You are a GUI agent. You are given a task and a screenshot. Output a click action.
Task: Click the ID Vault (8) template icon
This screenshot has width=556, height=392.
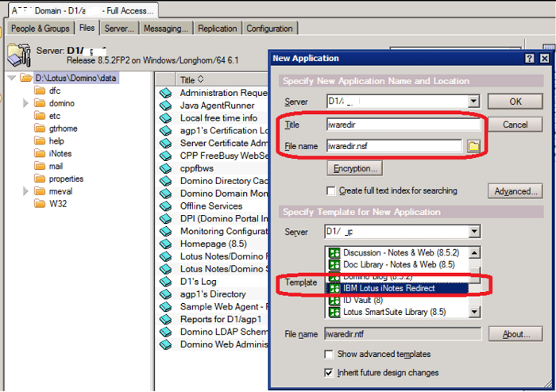[x=334, y=301]
